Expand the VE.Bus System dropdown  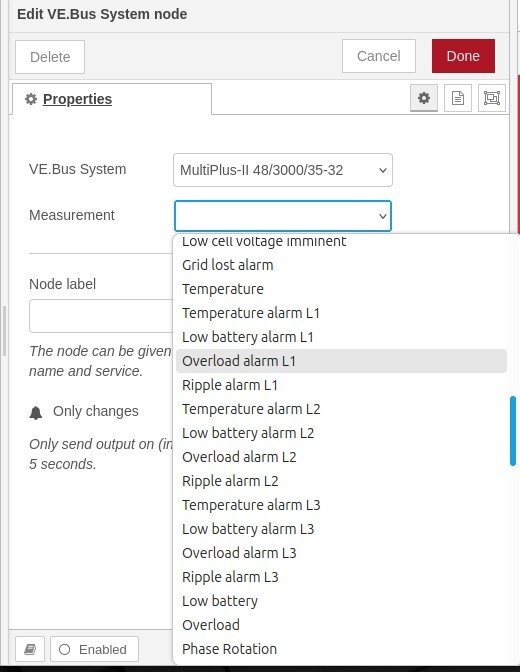tap(283, 170)
